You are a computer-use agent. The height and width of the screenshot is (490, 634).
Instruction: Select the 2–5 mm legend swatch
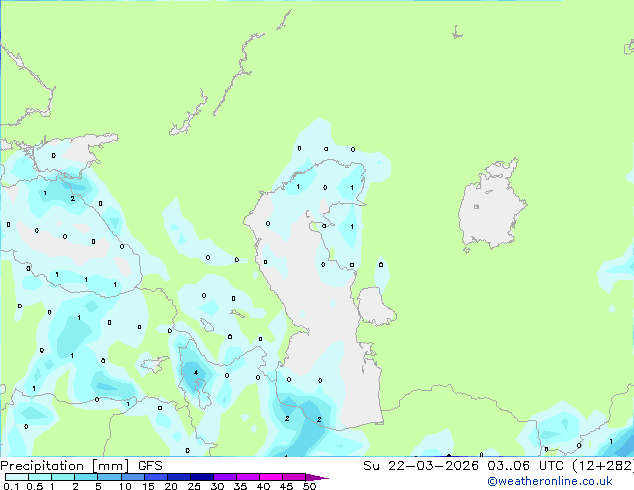point(87,477)
